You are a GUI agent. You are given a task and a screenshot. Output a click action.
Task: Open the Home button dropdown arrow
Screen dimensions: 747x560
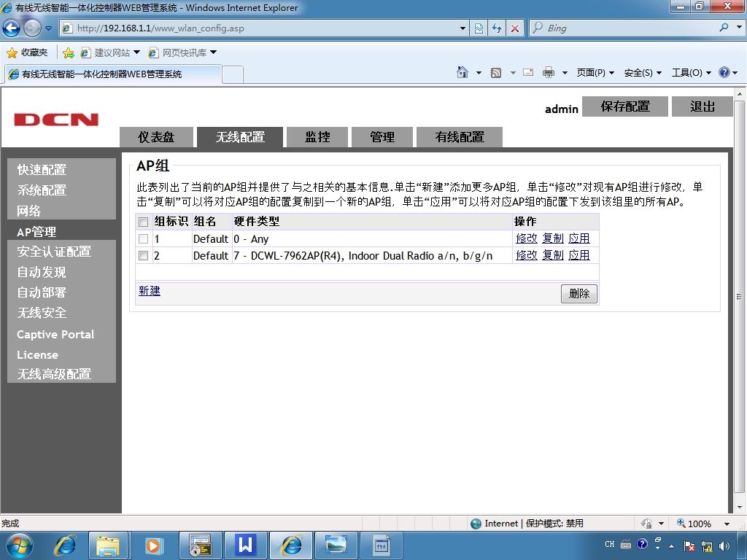(479, 73)
